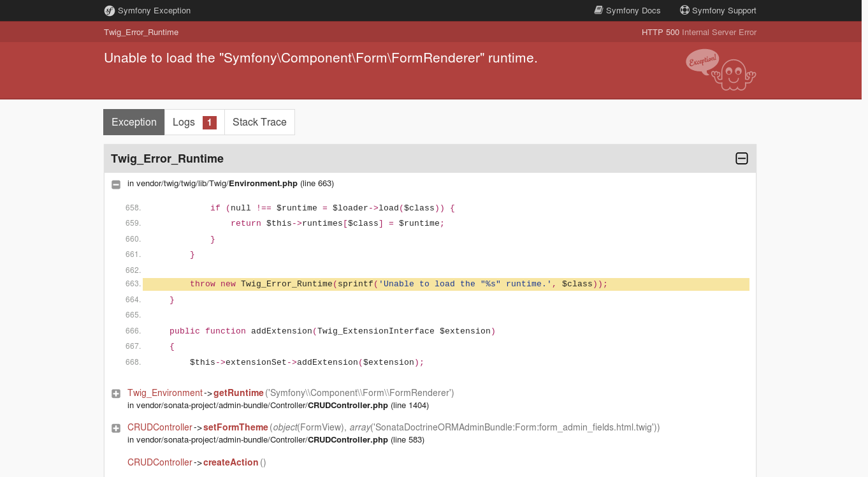
Task: Click the Twig_Error_Runtime panel heading
Action: point(167,159)
